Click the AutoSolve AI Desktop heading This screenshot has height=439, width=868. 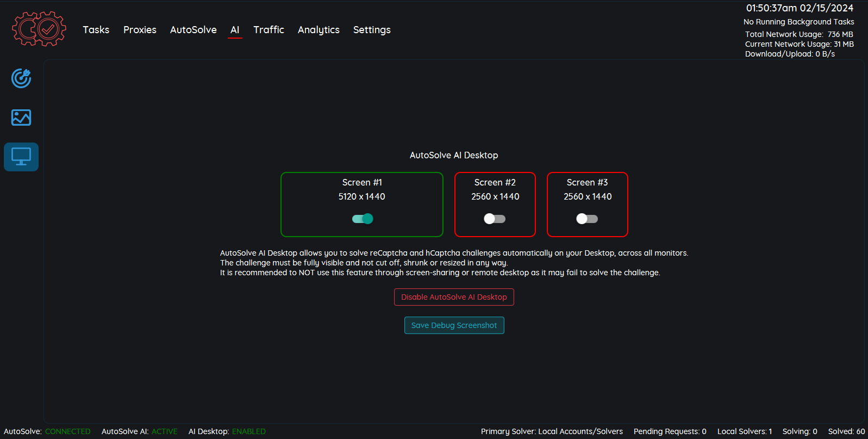454,155
